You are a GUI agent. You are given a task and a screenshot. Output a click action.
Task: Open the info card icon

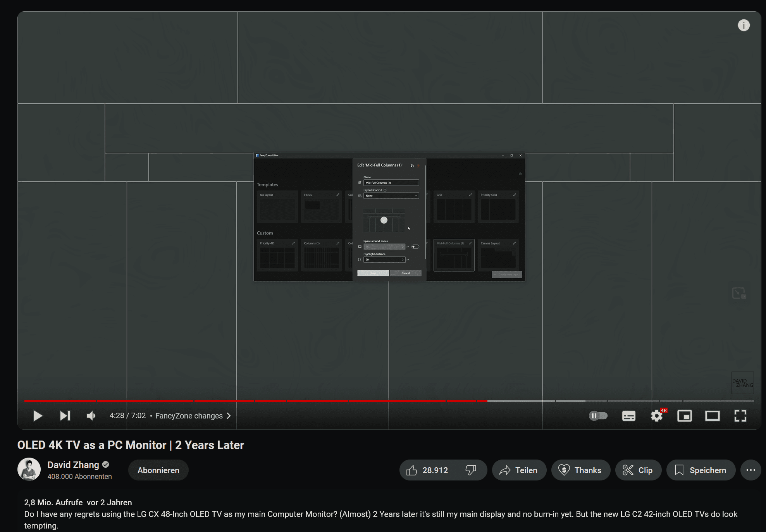[744, 25]
